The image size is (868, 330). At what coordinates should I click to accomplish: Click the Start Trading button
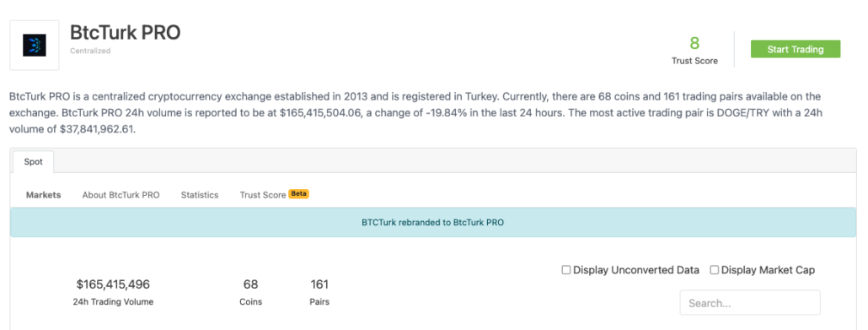pos(795,49)
